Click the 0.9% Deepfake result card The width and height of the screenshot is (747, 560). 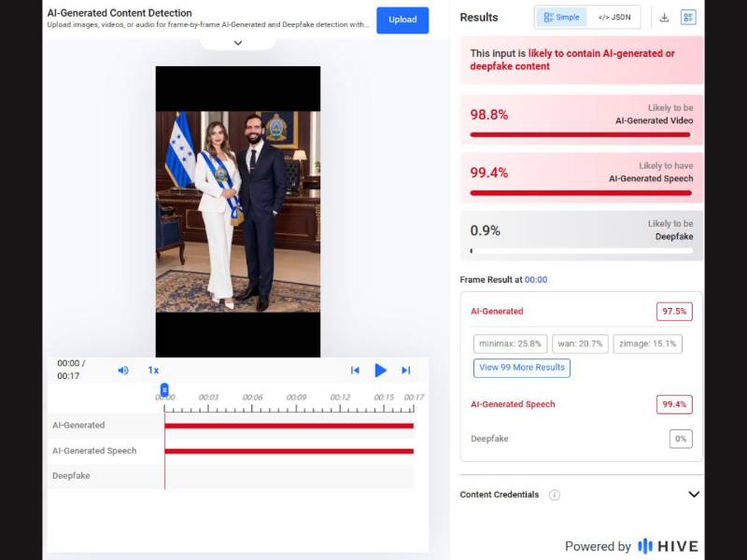click(x=582, y=236)
